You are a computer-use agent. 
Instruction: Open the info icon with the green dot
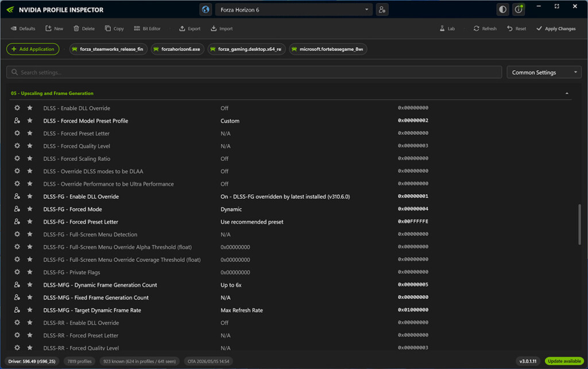click(x=519, y=10)
